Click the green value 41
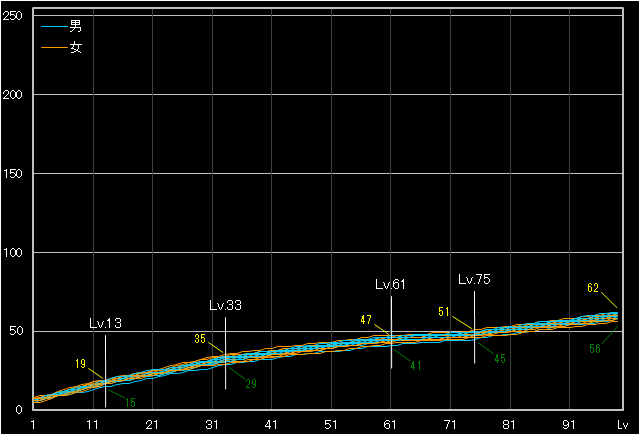 [416, 366]
